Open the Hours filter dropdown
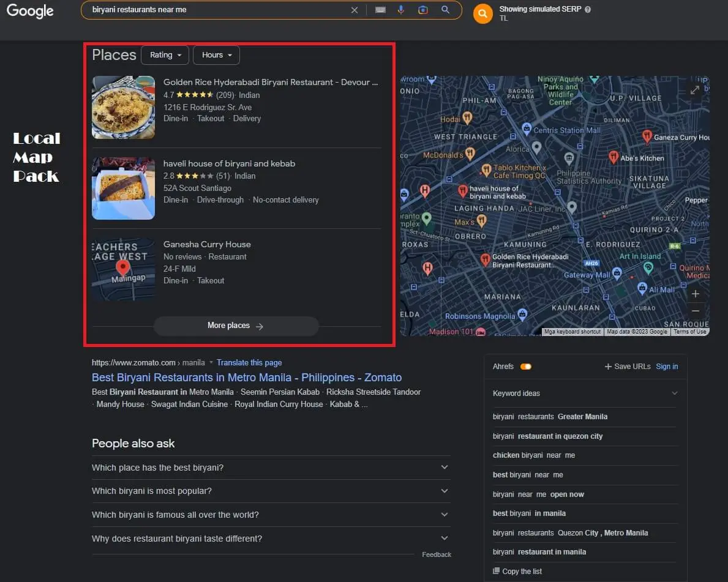This screenshot has height=582, width=728. tap(216, 54)
